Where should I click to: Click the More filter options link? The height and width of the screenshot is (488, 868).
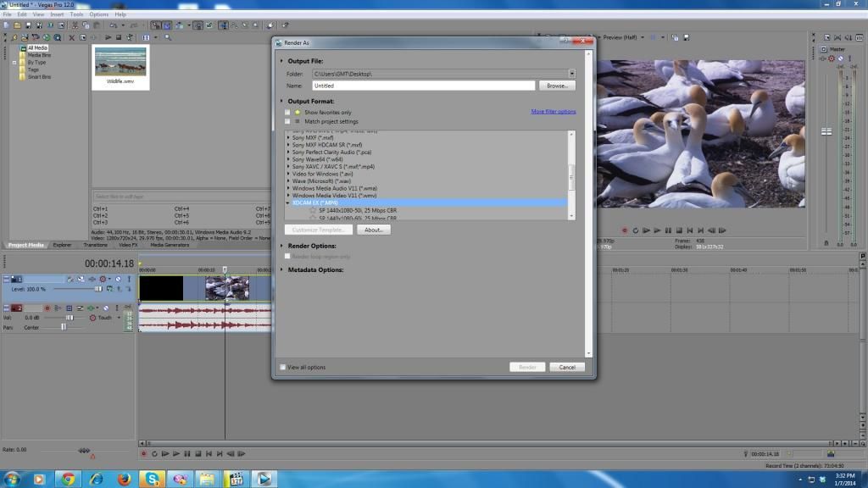553,112
